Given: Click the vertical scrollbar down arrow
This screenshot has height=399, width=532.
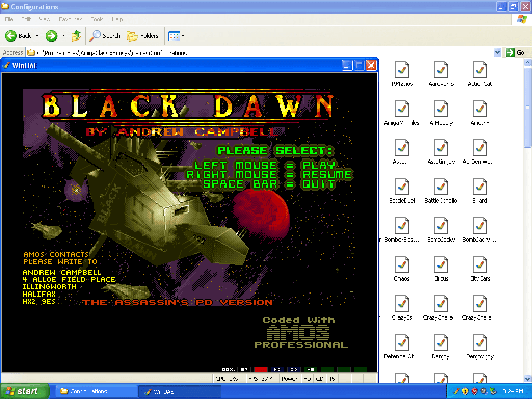Looking at the screenshot, I should click(528, 379).
